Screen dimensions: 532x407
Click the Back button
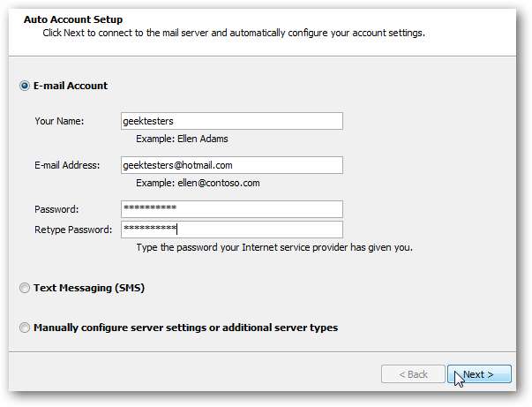coord(412,374)
